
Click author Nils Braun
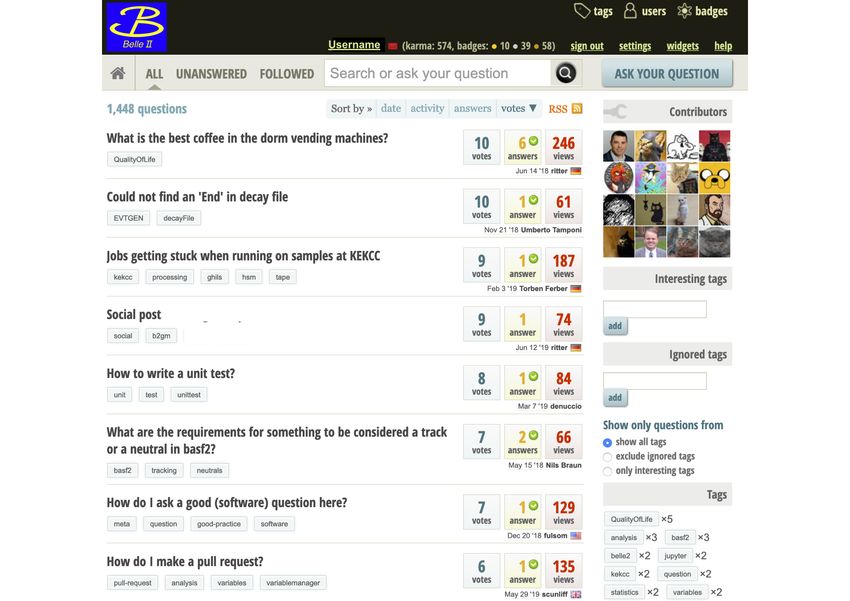pyautogui.click(x=564, y=466)
